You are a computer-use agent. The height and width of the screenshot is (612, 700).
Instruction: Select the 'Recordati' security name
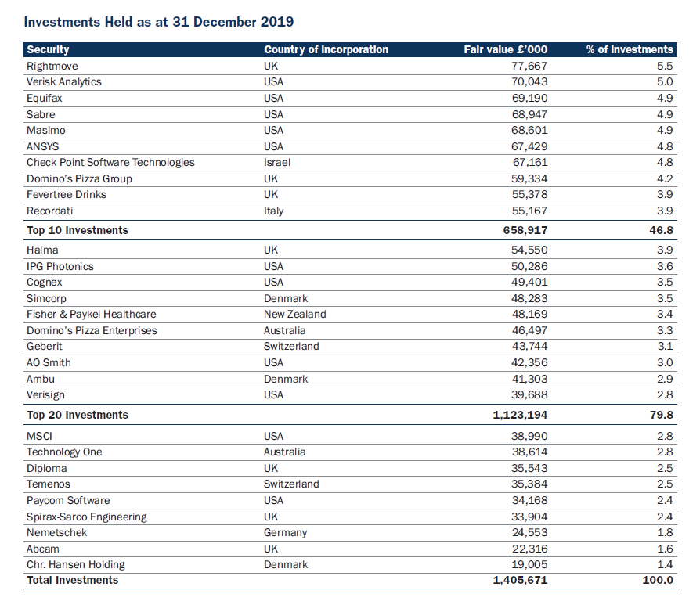click(x=49, y=211)
